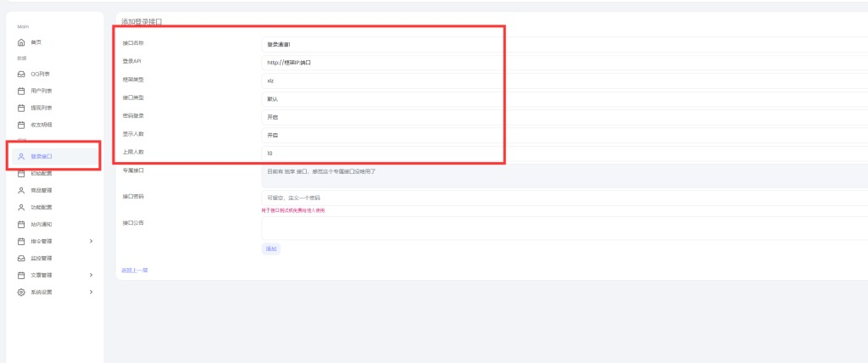Click the 返回上一层 link
Screen dimensions: 868x363
(x=135, y=271)
